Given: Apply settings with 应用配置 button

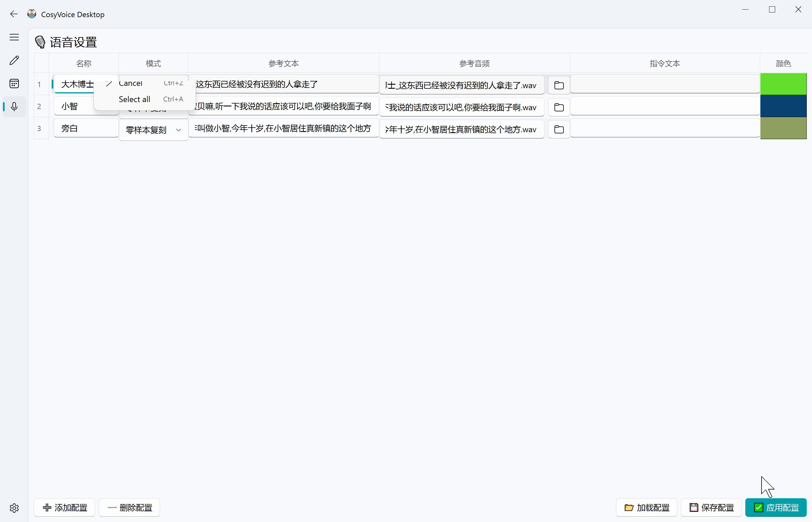Looking at the screenshot, I should click(775, 507).
